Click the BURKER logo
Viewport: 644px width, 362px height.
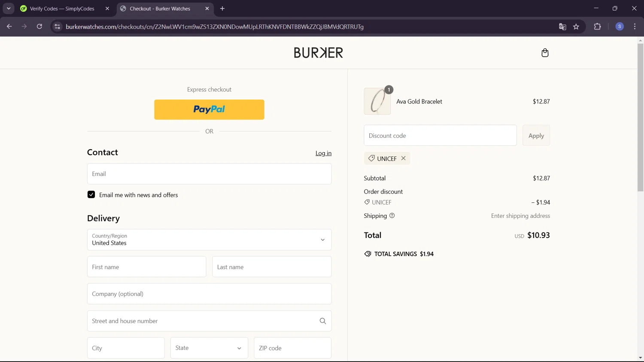click(x=319, y=53)
